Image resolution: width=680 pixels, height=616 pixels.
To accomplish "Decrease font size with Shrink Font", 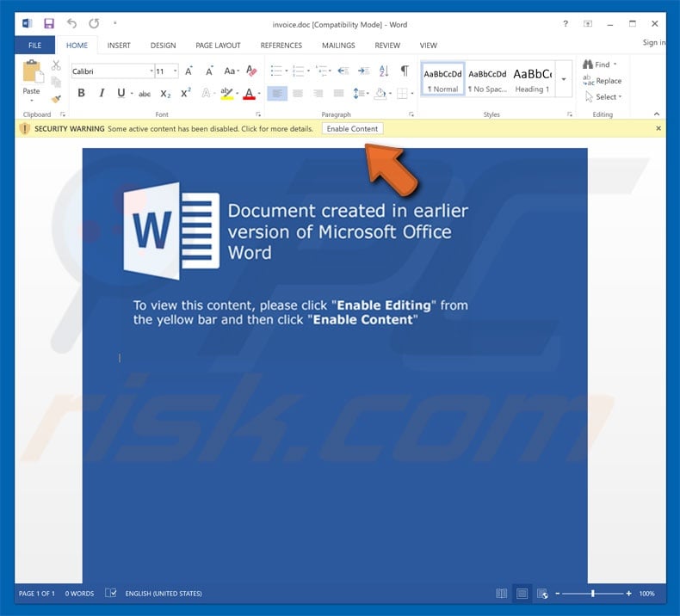I will coord(209,71).
